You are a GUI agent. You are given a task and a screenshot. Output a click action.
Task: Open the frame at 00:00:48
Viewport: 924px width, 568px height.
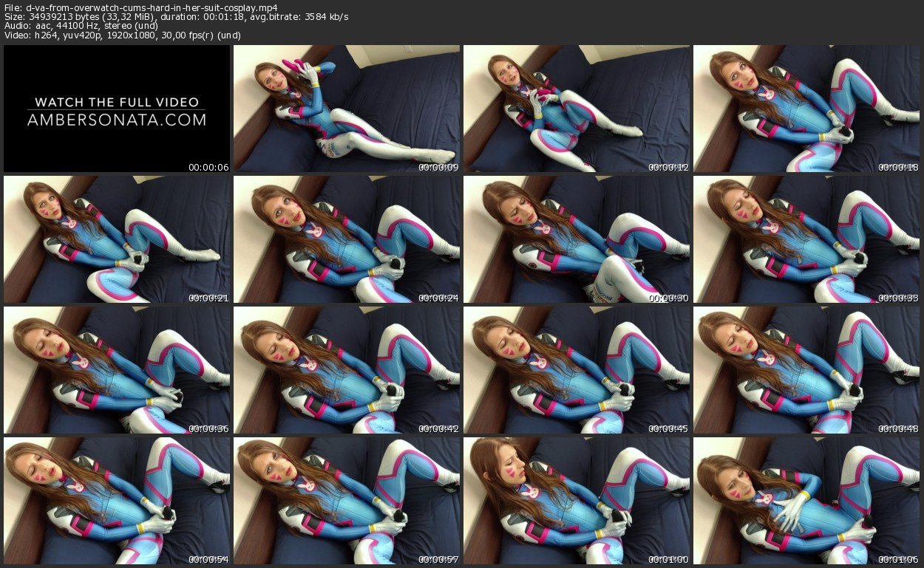click(x=806, y=370)
